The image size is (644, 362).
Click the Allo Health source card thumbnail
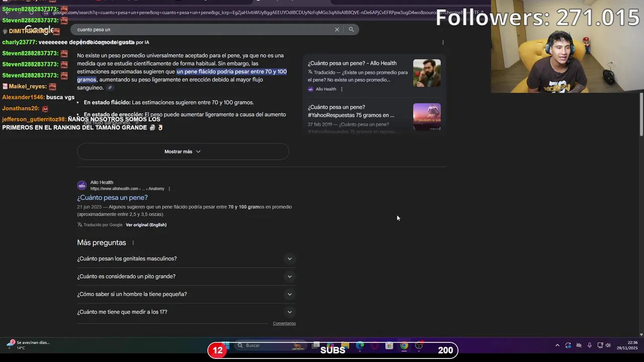click(x=427, y=73)
